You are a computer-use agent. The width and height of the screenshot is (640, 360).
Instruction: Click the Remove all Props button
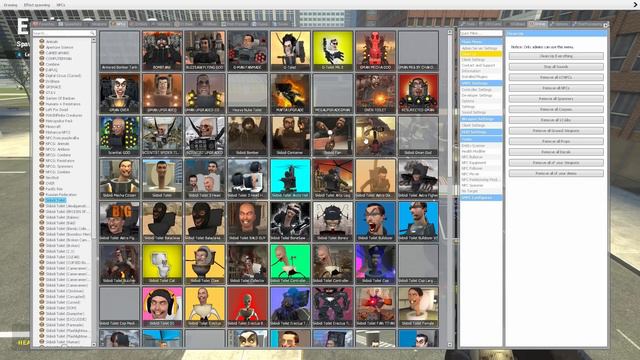point(556,141)
